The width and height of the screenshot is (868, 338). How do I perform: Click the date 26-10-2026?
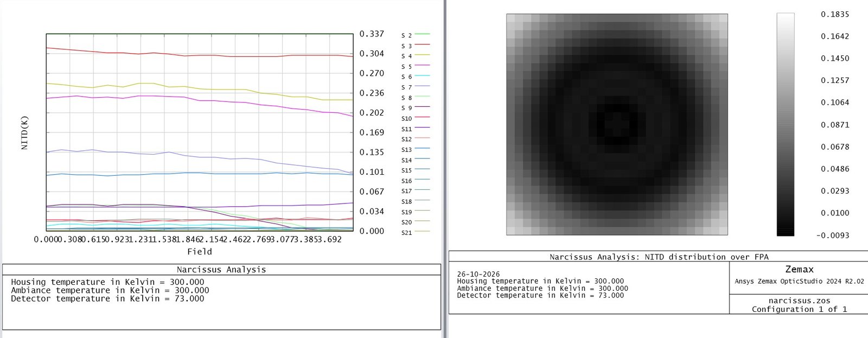coord(478,275)
